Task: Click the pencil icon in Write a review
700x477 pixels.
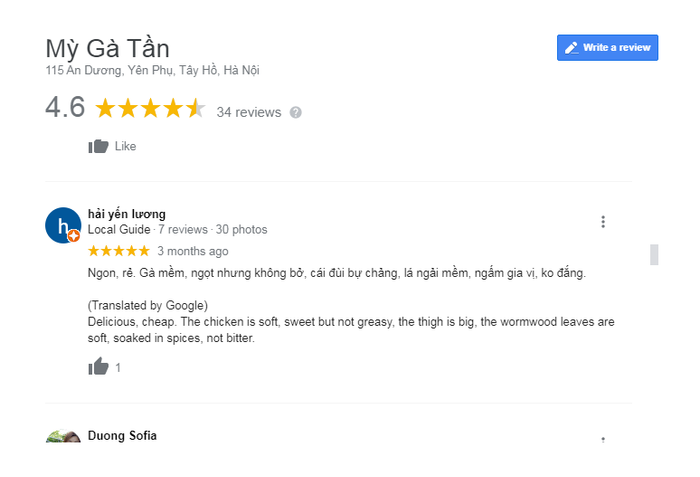Action: (x=571, y=48)
